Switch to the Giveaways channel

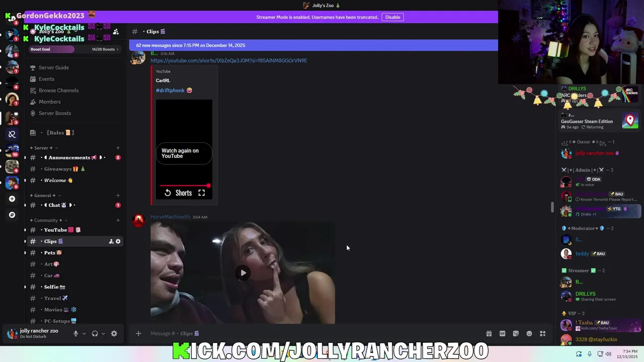pos(74,169)
